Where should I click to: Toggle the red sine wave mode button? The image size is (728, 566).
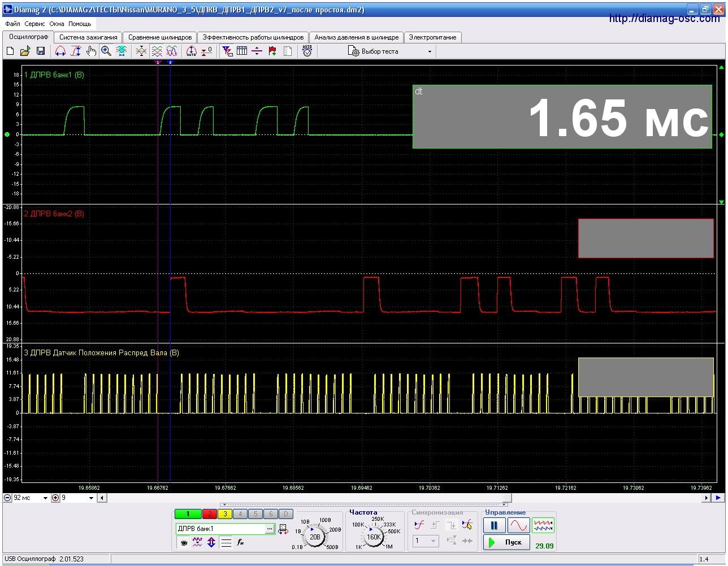[x=518, y=525]
